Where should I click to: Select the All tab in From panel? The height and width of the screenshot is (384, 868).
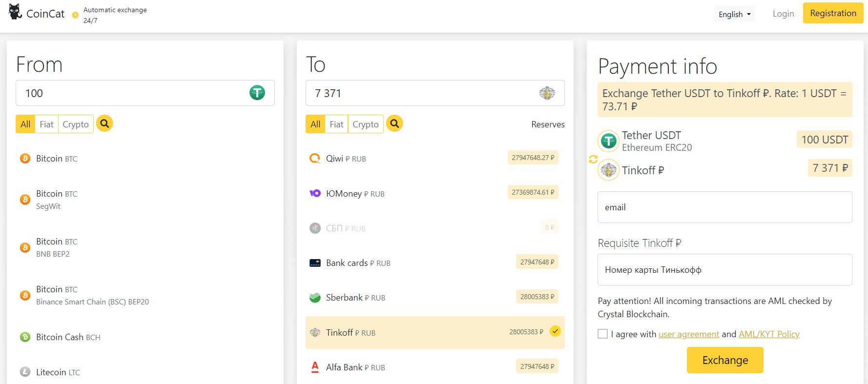(x=26, y=124)
